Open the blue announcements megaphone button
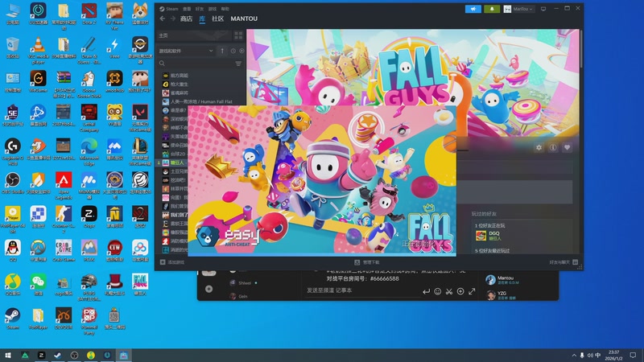Viewport: 644px width, 362px height. click(473, 9)
